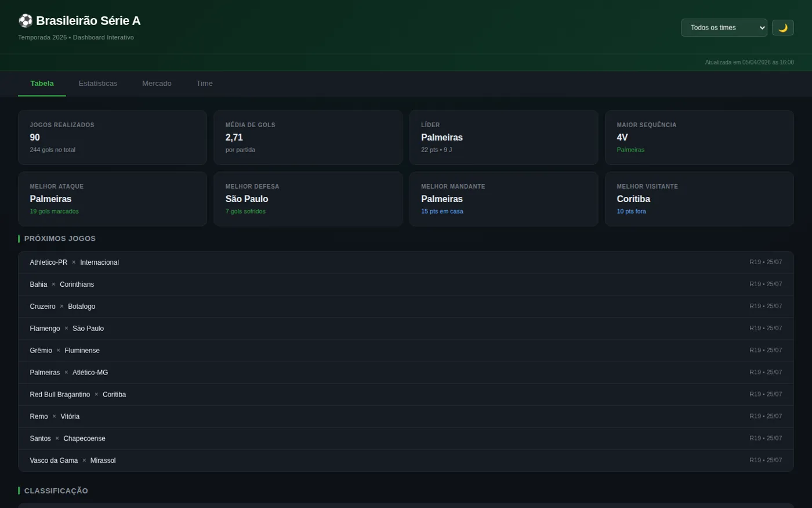This screenshot has width=812, height=508.
Task: Click '15 pts em casa' text
Action: click(x=442, y=211)
